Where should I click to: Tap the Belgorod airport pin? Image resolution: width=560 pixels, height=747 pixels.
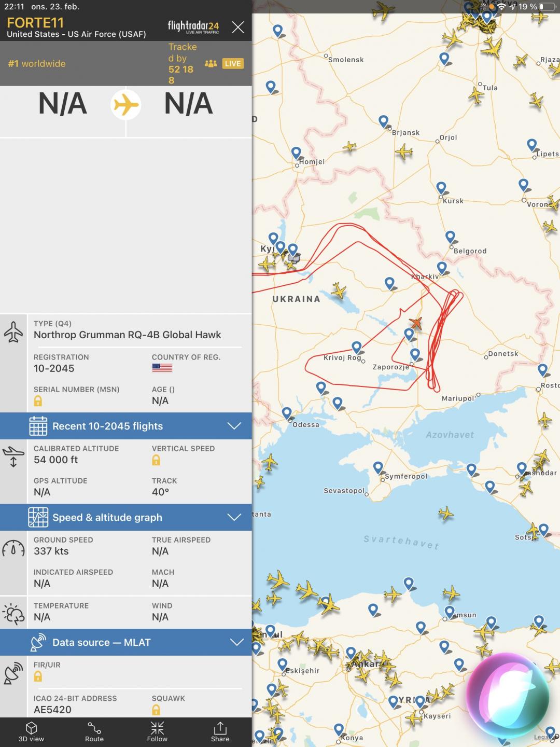click(x=451, y=238)
